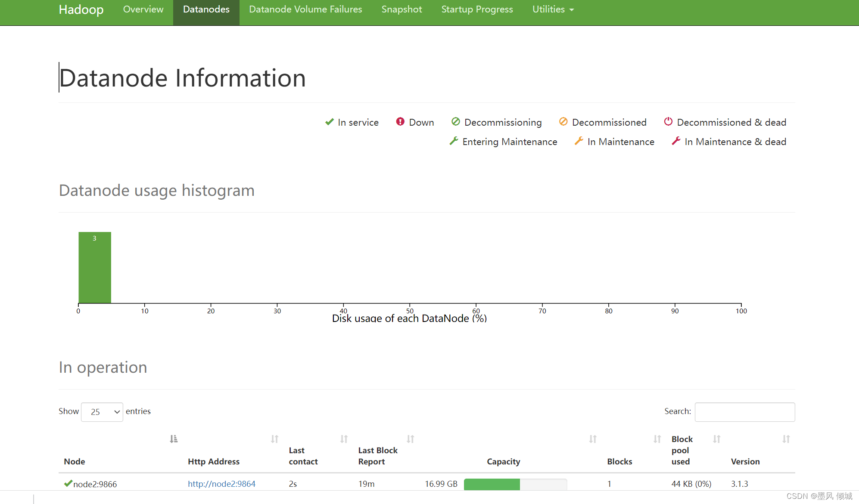Sort by Blocks column icon

click(x=657, y=439)
